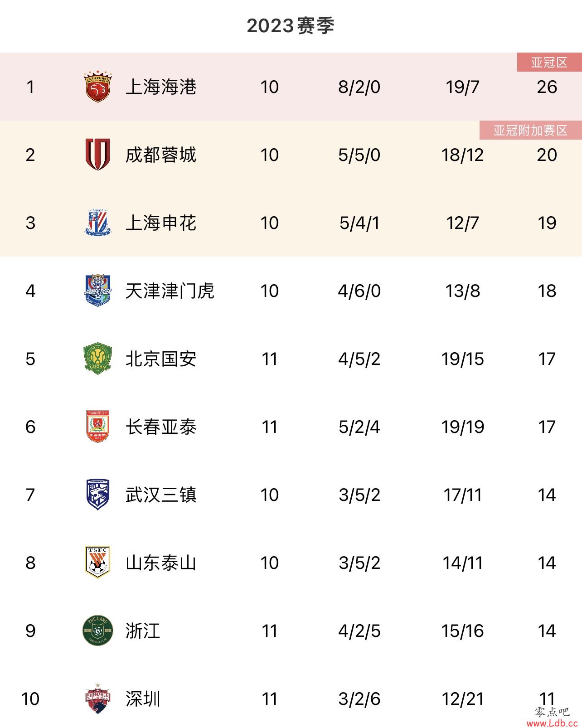The height and width of the screenshot is (728, 582).
Task: Open the 北京国安 team name
Action: tap(161, 359)
